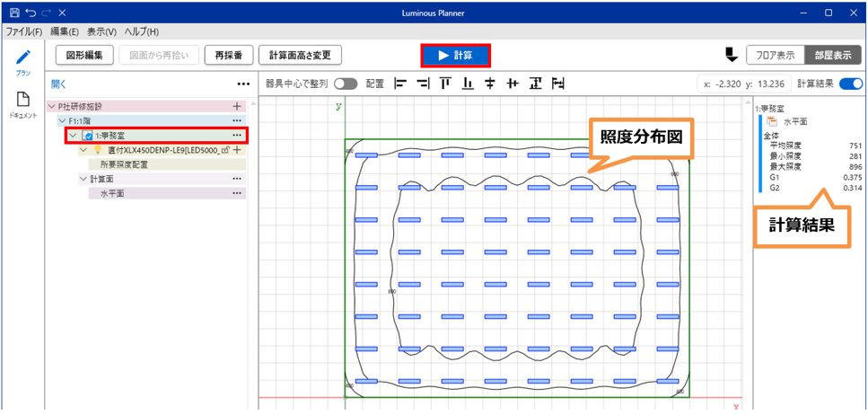Click the save icon in title bar
Image resolution: width=868 pixels, height=415 pixels.
click(12, 13)
